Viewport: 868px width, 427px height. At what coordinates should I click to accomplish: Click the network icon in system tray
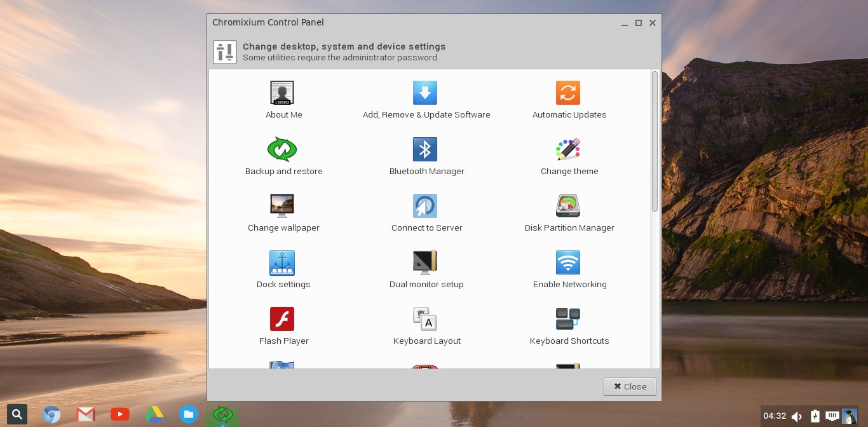tap(832, 416)
